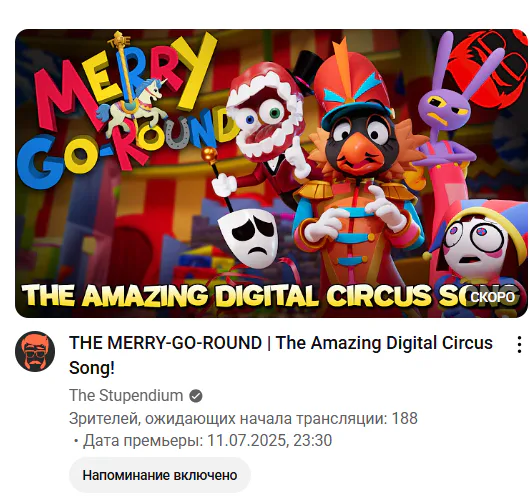Screen dimensions: 530x504
Task: Click the СКОРО badge on thumbnail
Action: [x=492, y=297]
